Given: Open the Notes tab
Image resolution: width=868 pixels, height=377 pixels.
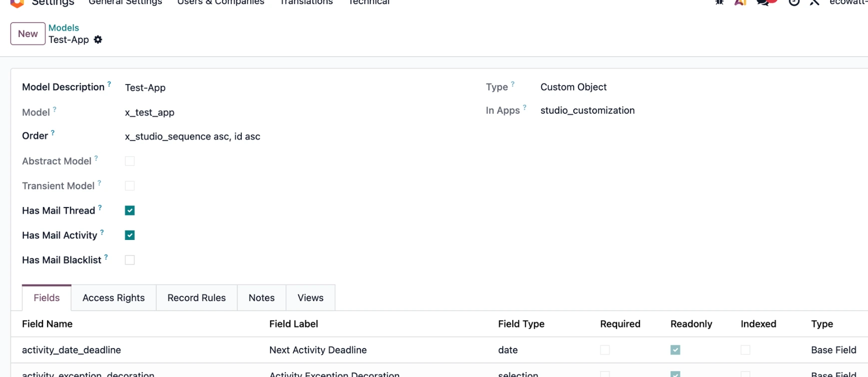Looking at the screenshot, I should click(x=261, y=297).
